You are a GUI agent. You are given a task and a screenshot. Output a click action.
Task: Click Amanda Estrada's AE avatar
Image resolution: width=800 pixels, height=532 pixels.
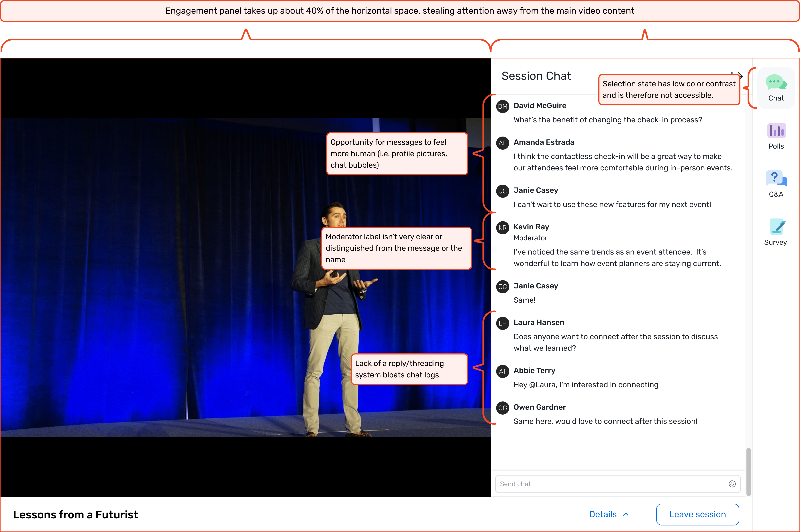502,143
